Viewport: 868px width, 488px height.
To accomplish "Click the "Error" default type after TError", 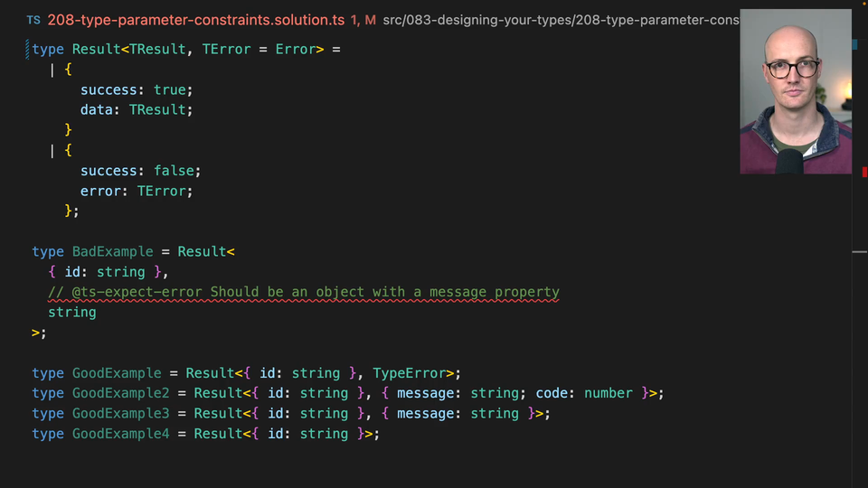I will [x=295, y=49].
